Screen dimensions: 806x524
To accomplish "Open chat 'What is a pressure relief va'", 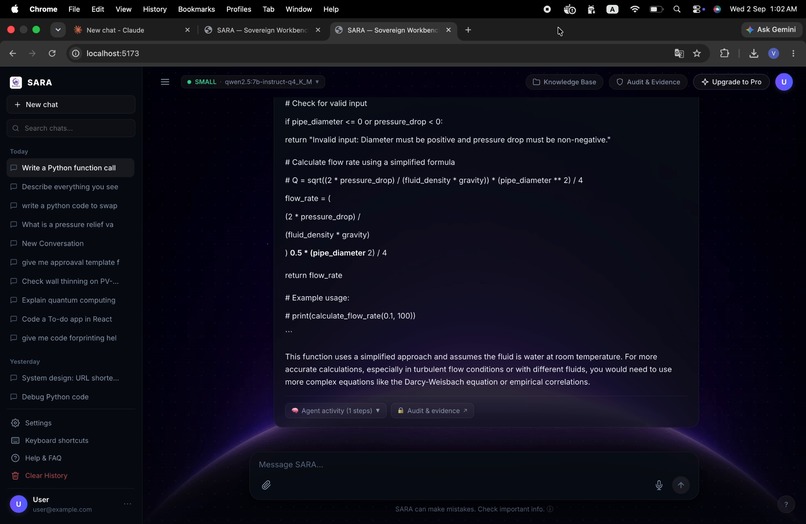I will tap(71, 225).
